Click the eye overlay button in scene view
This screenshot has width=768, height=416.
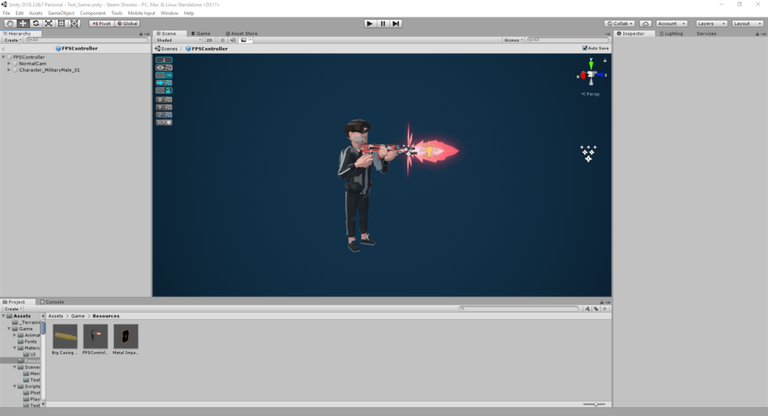point(164,68)
